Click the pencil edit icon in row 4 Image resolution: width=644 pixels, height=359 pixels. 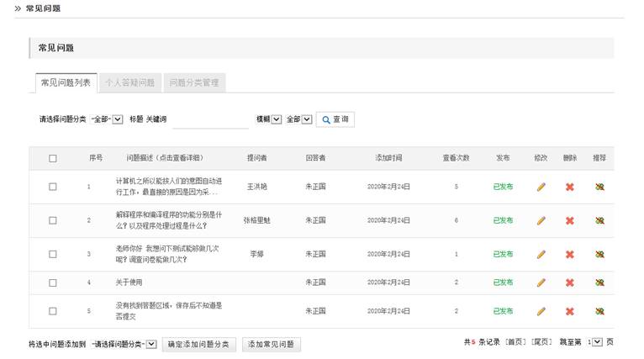pos(541,283)
